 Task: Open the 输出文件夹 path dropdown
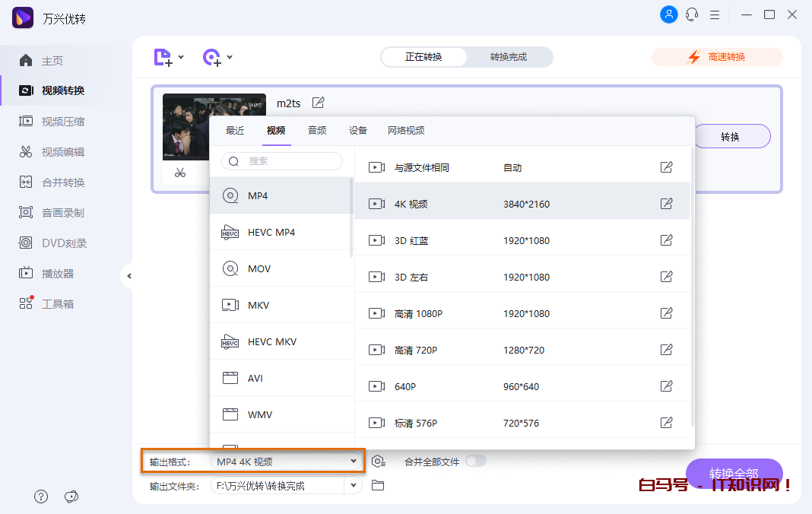353,486
